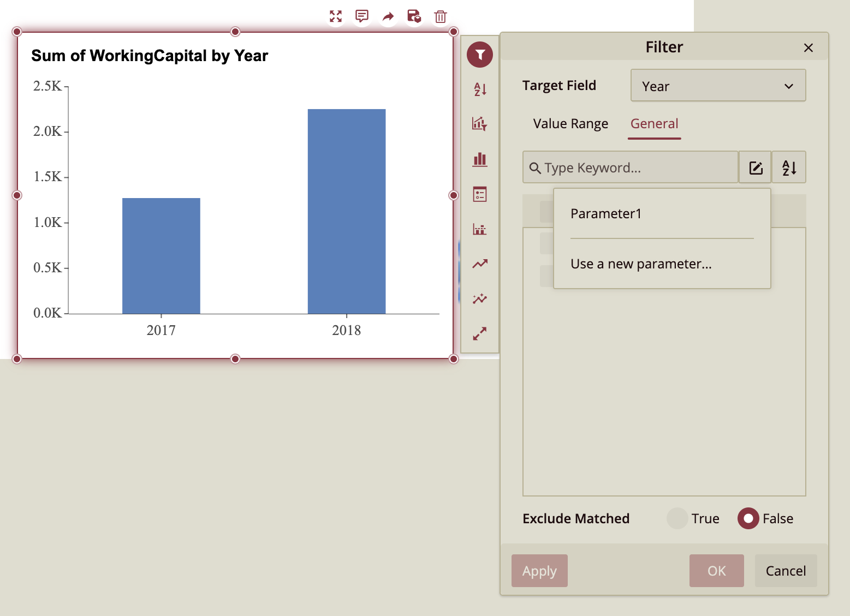The image size is (850, 616).
Task: Keep Exclude Matched set to False
Action: 748,518
